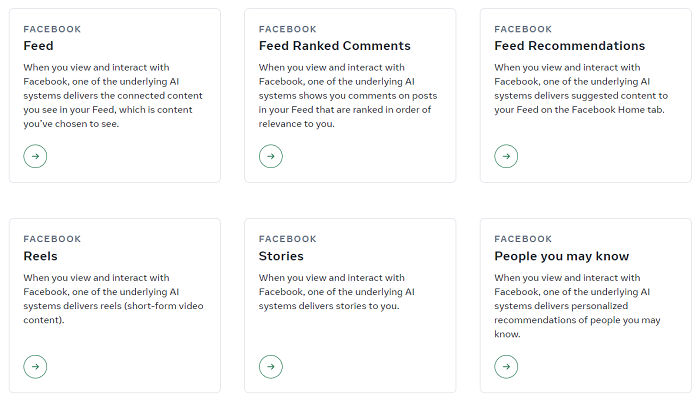The width and height of the screenshot is (700, 399).
Task: Click the Reels short-form video description
Action: point(113,299)
